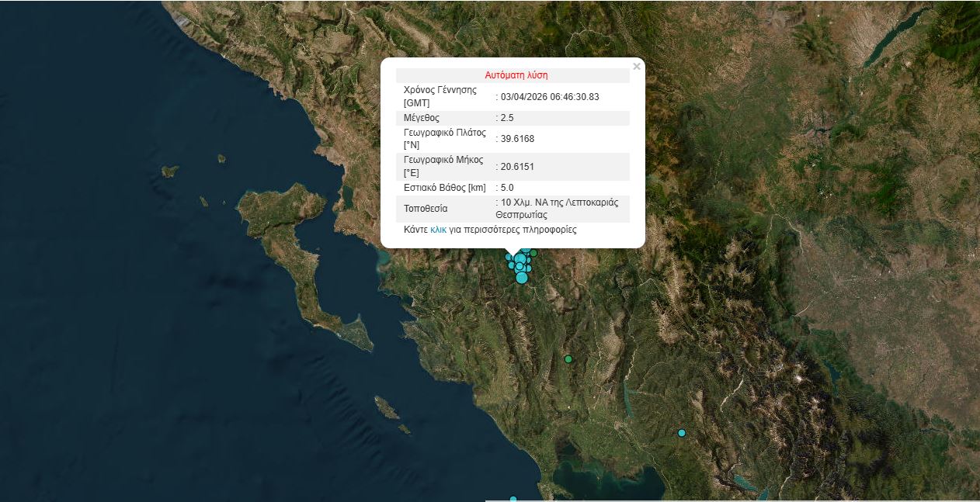Click the small island northwest of Corfu

tap(169, 171)
